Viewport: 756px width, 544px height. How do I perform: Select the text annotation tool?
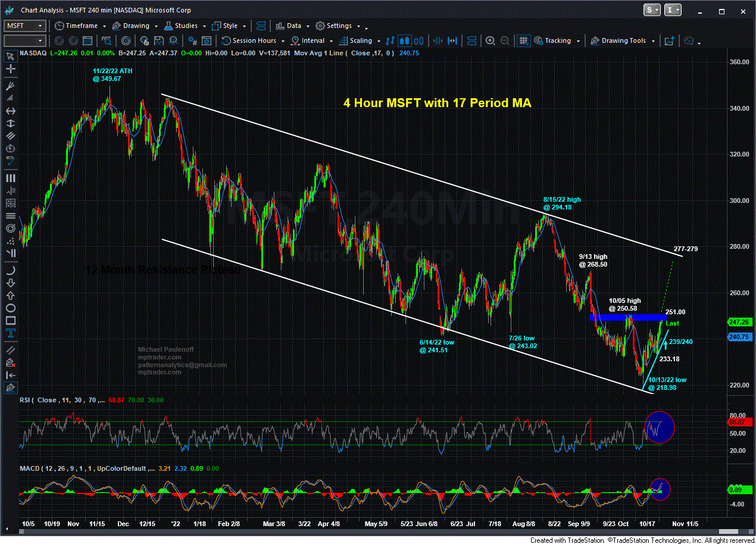(10, 334)
